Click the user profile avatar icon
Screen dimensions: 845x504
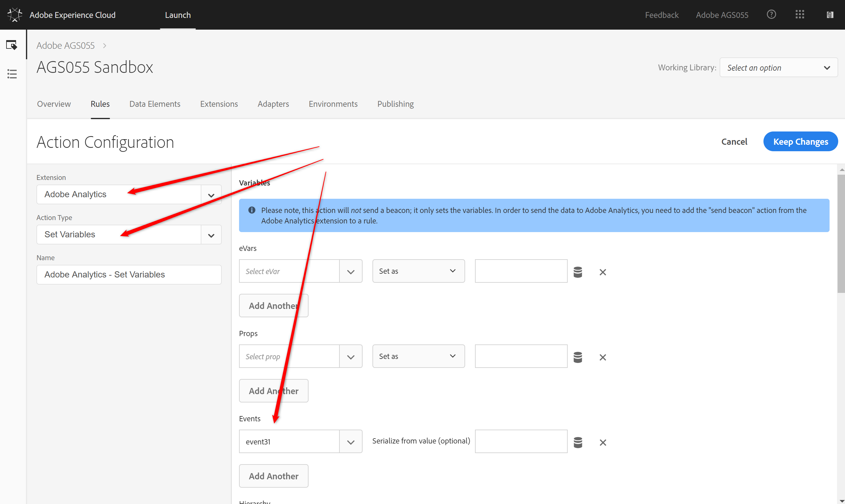tap(830, 15)
